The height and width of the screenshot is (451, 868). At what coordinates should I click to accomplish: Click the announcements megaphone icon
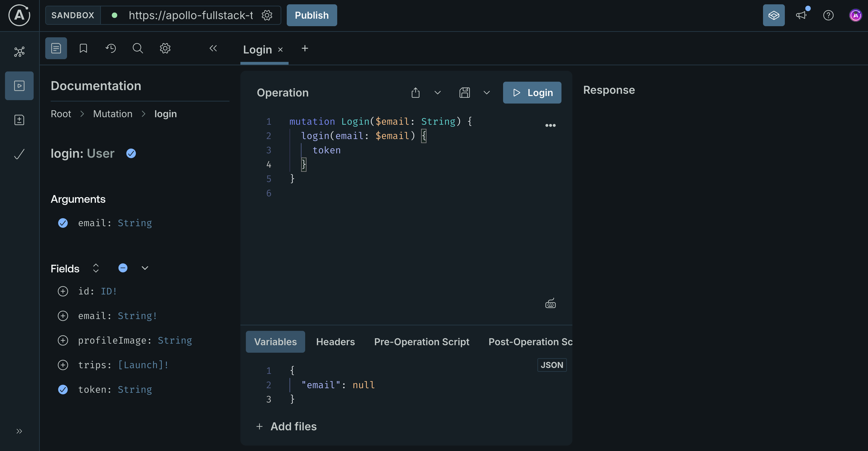pyautogui.click(x=801, y=15)
